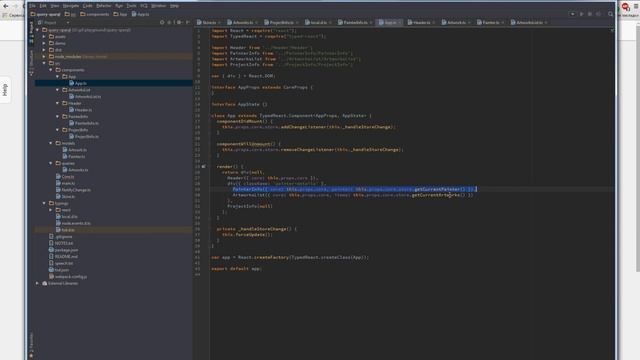Click the red extension icon in the browser window
The width and height of the screenshot is (640, 360).
pos(625,7)
